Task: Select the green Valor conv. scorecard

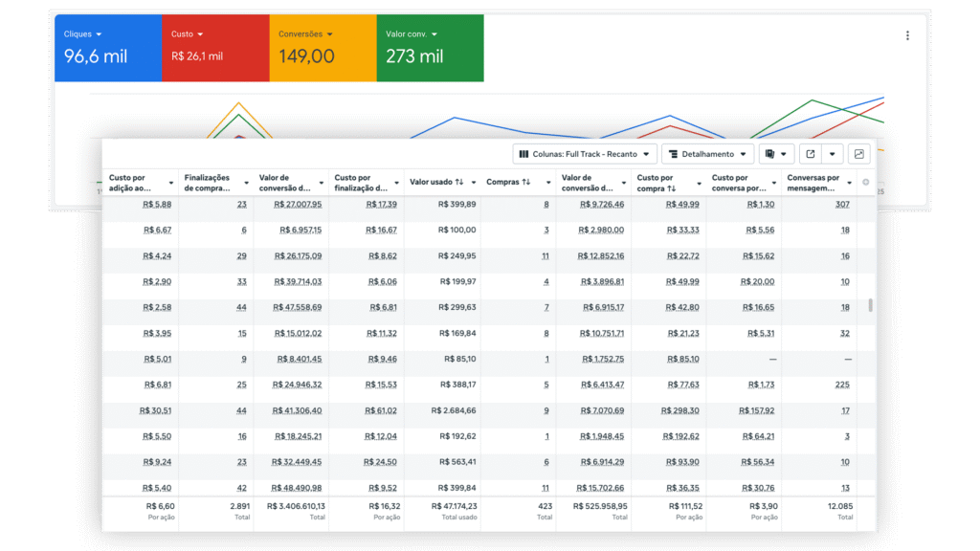Action: (430, 48)
